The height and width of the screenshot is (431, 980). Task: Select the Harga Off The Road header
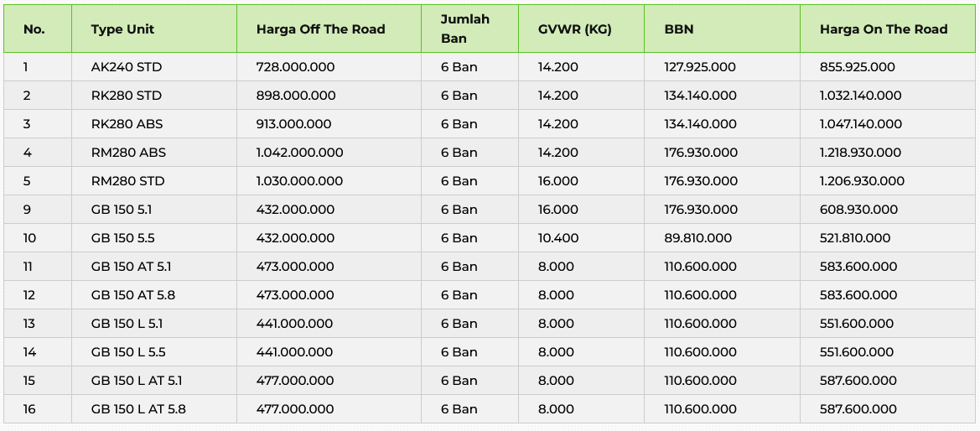[320, 29]
